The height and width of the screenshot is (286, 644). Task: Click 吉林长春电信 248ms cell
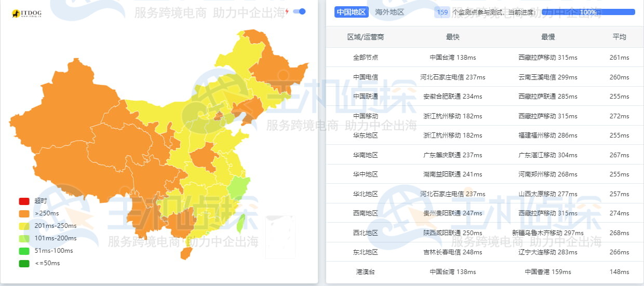click(453, 252)
